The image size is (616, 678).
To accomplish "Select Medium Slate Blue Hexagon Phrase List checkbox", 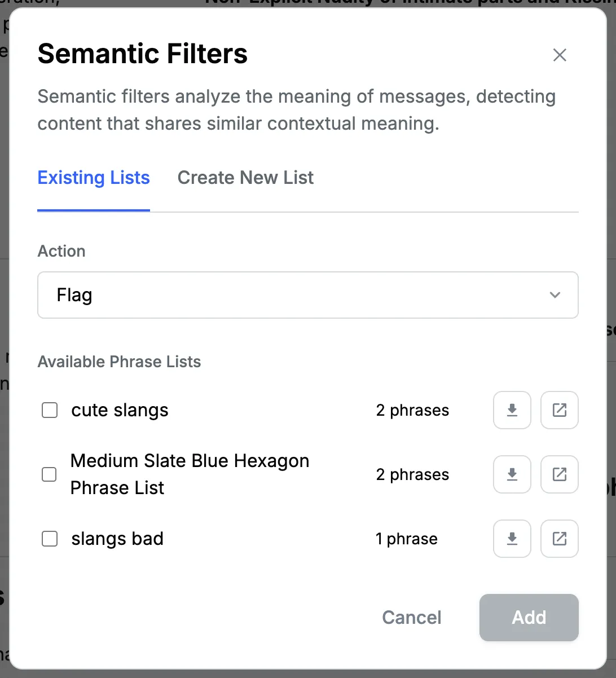I will coord(50,474).
